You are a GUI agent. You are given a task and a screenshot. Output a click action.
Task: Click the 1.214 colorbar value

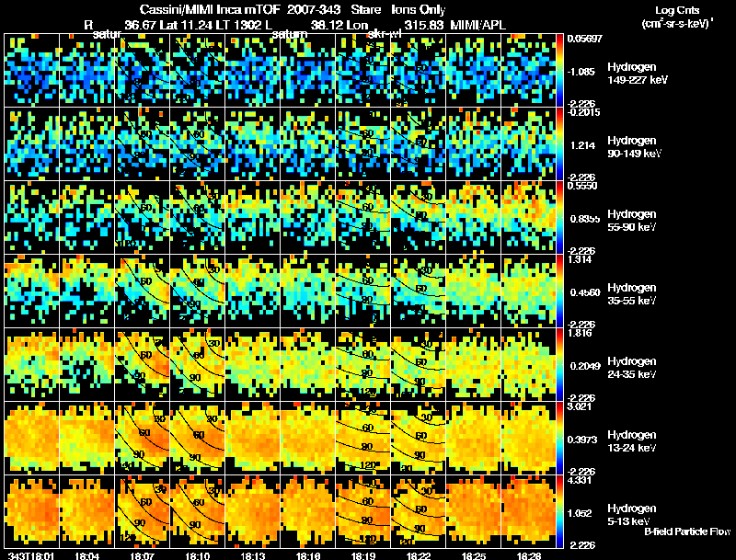(x=582, y=145)
